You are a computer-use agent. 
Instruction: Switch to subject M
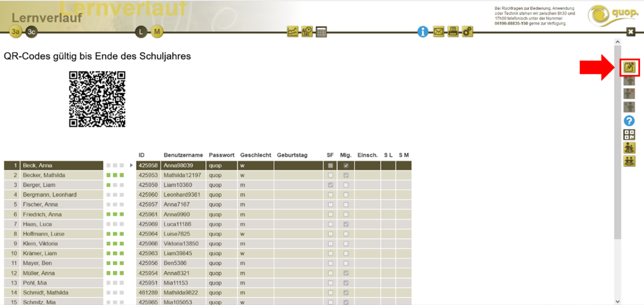click(x=157, y=32)
